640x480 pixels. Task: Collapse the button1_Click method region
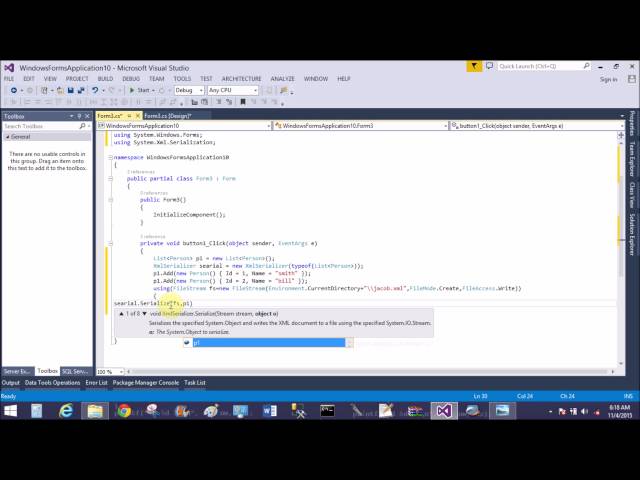pyautogui.click(x=111, y=243)
